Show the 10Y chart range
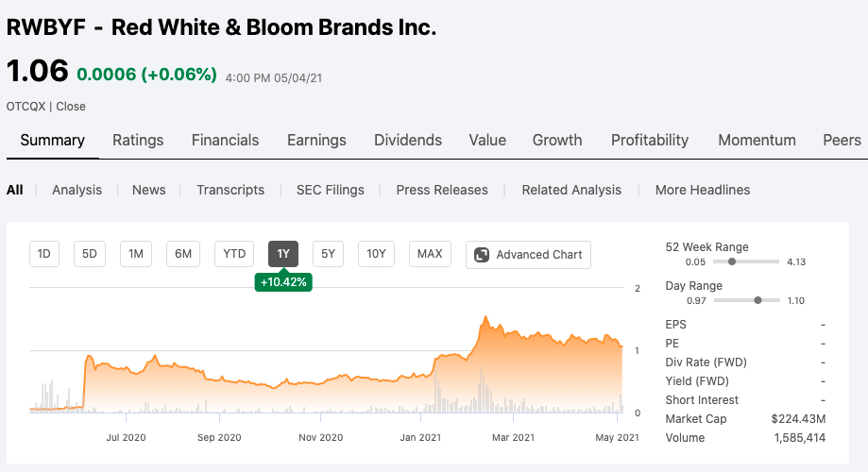The height and width of the screenshot is (472, 868). coord(377,254)
